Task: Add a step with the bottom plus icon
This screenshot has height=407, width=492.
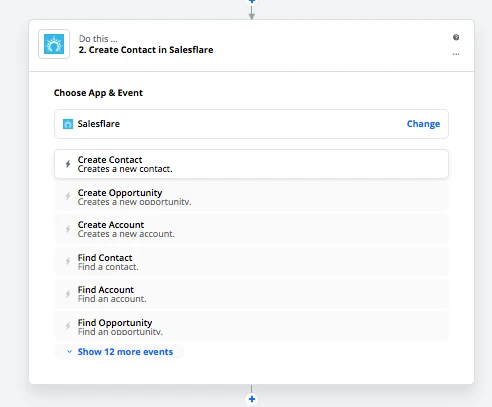Action: coord(252,399)
